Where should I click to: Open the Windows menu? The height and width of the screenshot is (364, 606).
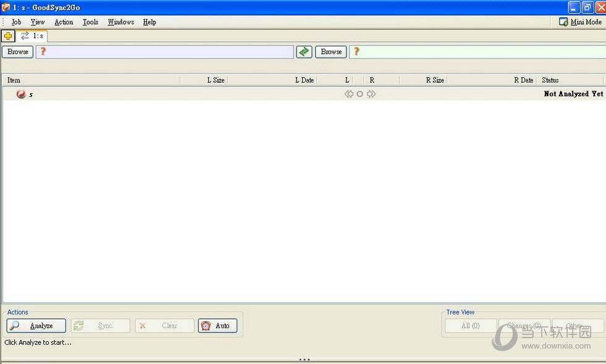click(121, 22)
